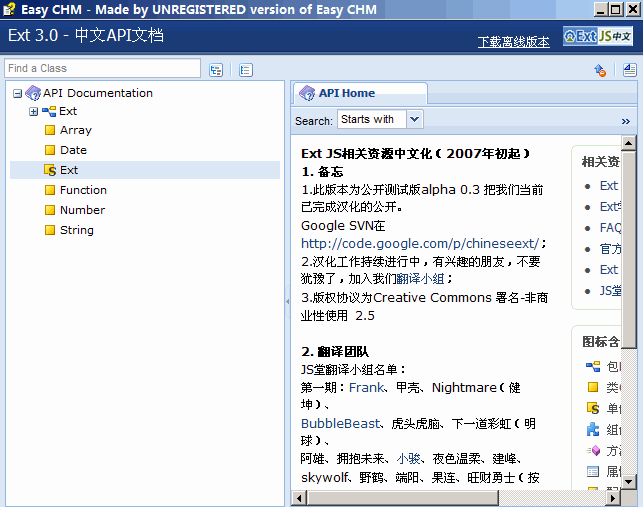Click the horizontal scrollbar thumb
Screen dimensions: 643x507
(x=403, y=498)
